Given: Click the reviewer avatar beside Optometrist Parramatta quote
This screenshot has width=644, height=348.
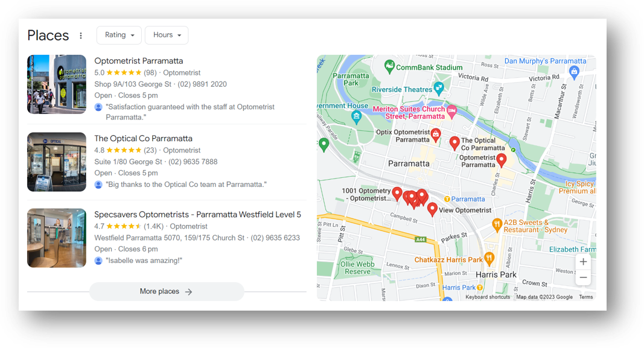Looking at the screenshot, I should click(x=97, y=107).
